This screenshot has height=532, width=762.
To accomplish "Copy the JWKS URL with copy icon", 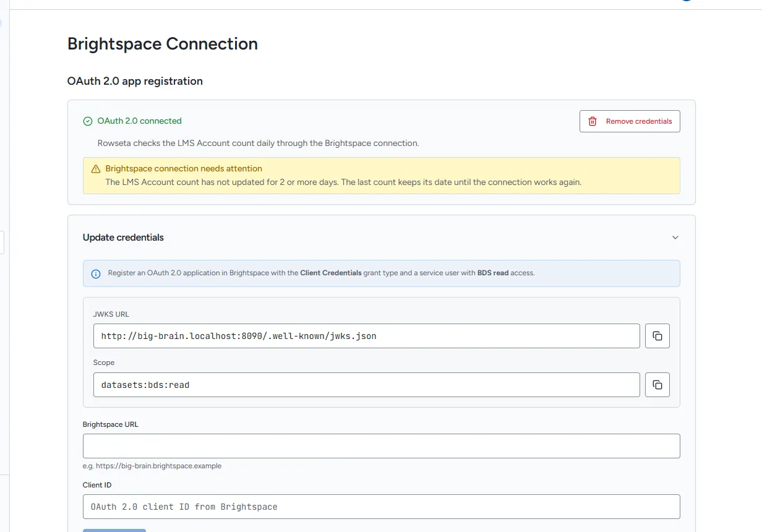I will 657,336.
